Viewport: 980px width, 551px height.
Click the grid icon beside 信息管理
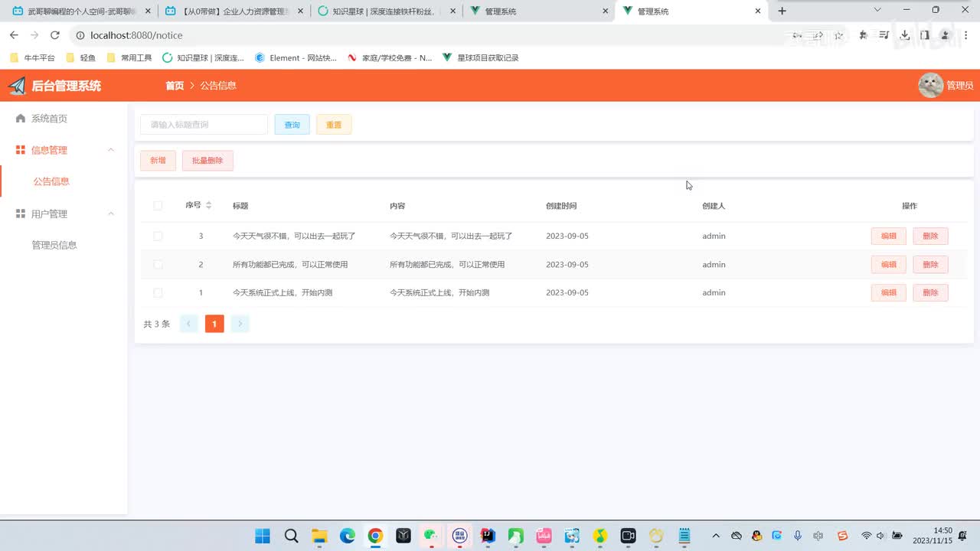point(21,150)
